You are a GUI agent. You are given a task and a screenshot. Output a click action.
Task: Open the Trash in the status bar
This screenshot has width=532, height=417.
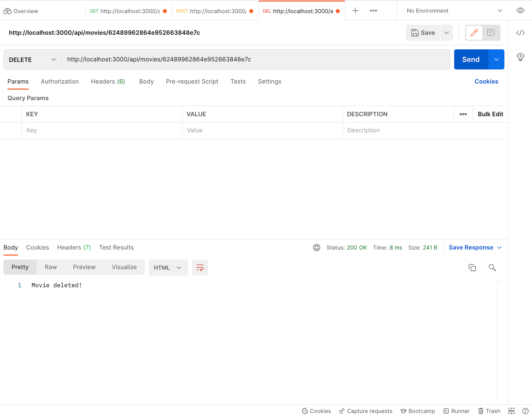click(489, 411)
